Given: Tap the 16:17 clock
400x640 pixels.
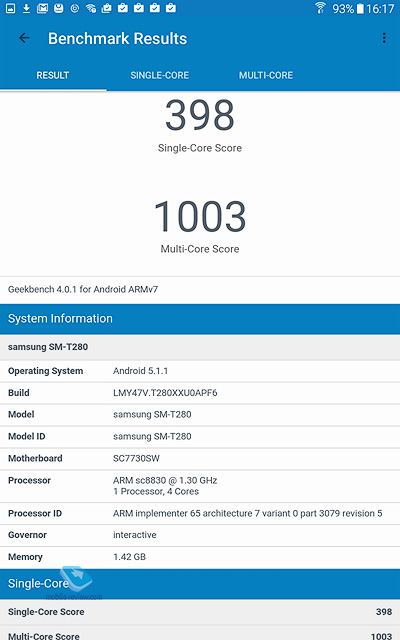Looking at the screenshot, I should (x=380, y=9).
